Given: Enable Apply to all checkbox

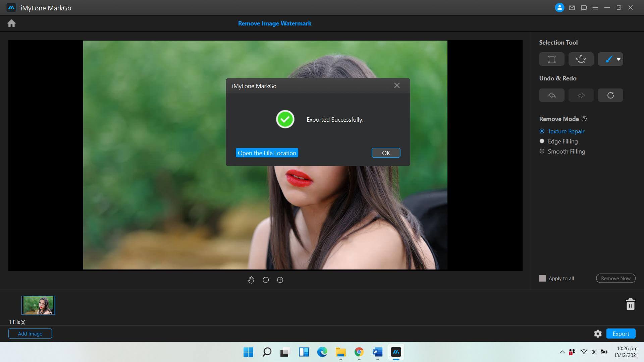Looking at the screenshot, I should click(x=542, y=278).
